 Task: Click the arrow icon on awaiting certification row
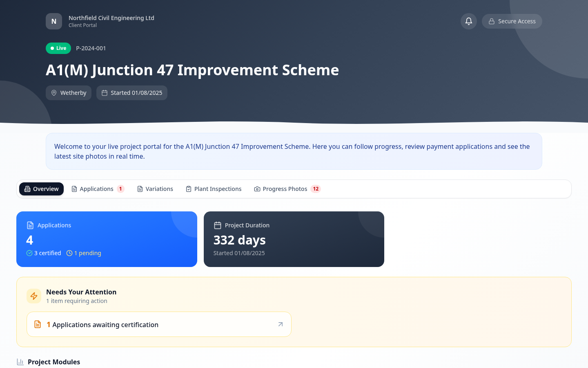(x=281, y=324)
